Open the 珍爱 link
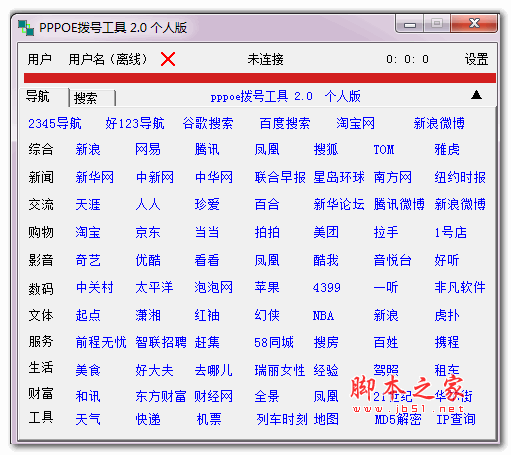Screen dimensions: 511x455 pos(207,204)
